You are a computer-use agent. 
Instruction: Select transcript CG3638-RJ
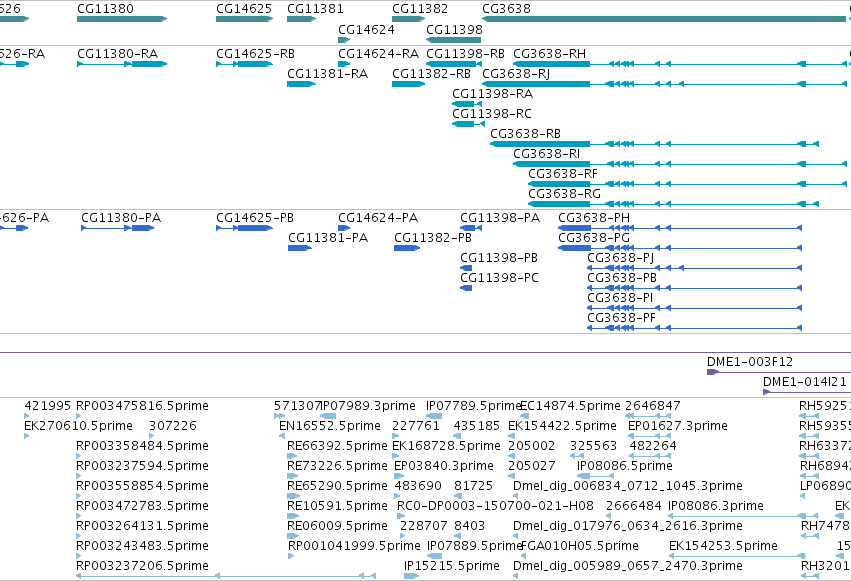[x=664, y=84]
